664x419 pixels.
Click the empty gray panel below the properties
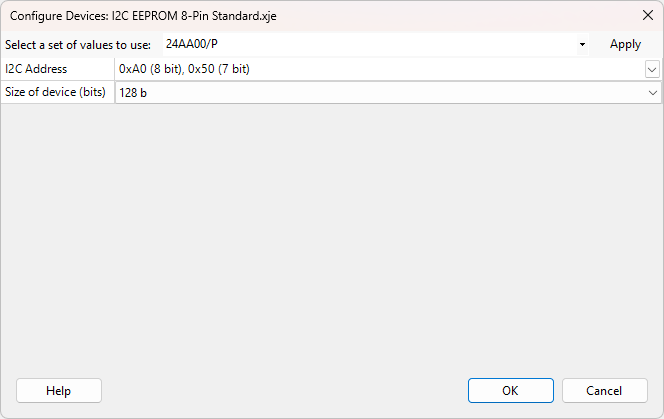coord(330,230)
